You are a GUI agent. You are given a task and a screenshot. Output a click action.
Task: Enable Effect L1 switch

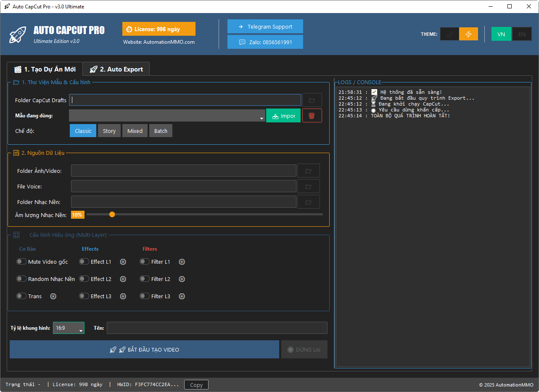[x=84, y=262]
